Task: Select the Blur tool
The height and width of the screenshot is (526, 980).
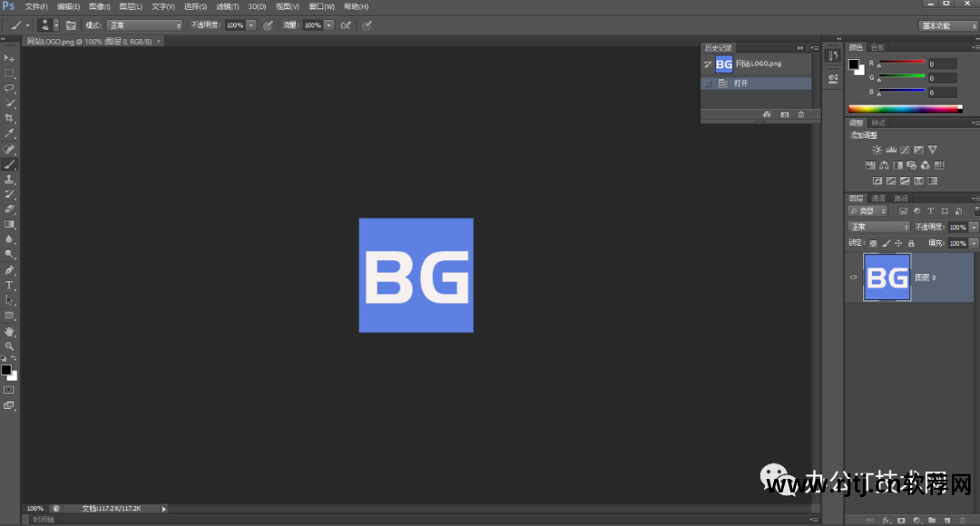Action: [9, 239]
